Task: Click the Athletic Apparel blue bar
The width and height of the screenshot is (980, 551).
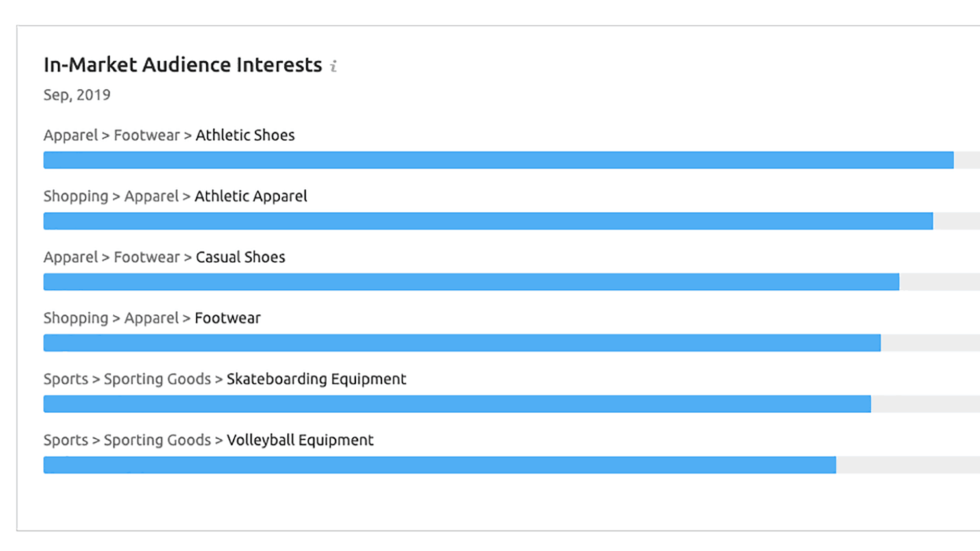Action: click(488, 221)
